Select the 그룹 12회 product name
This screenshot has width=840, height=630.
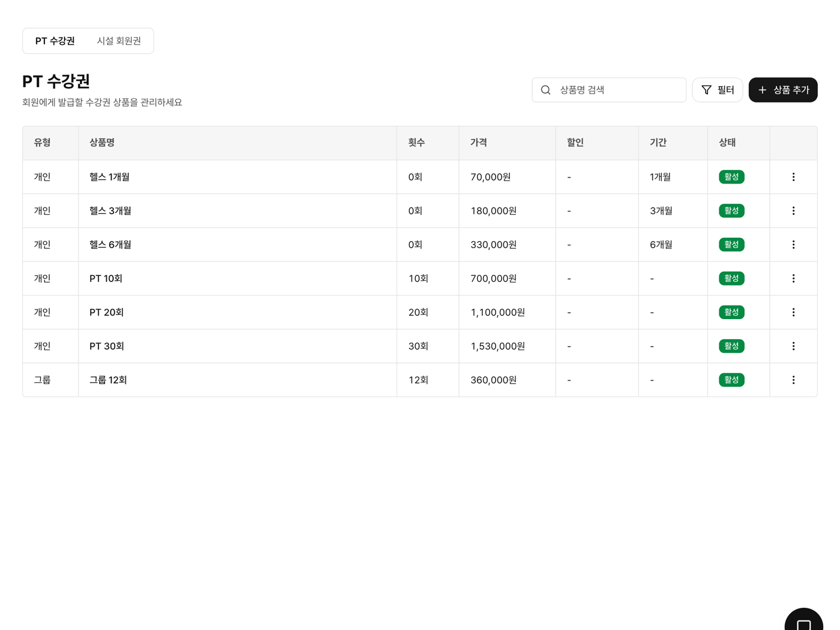pos(108,380)
